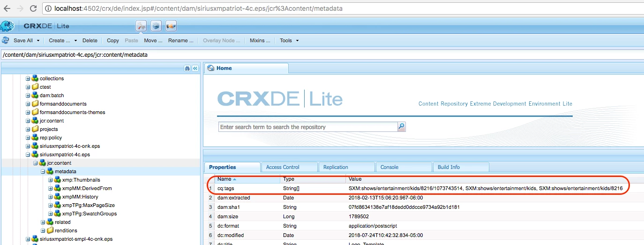Collapse the metadata node
Image resolution: width=644 pixels, height=245 pixels.
[43, 171]
